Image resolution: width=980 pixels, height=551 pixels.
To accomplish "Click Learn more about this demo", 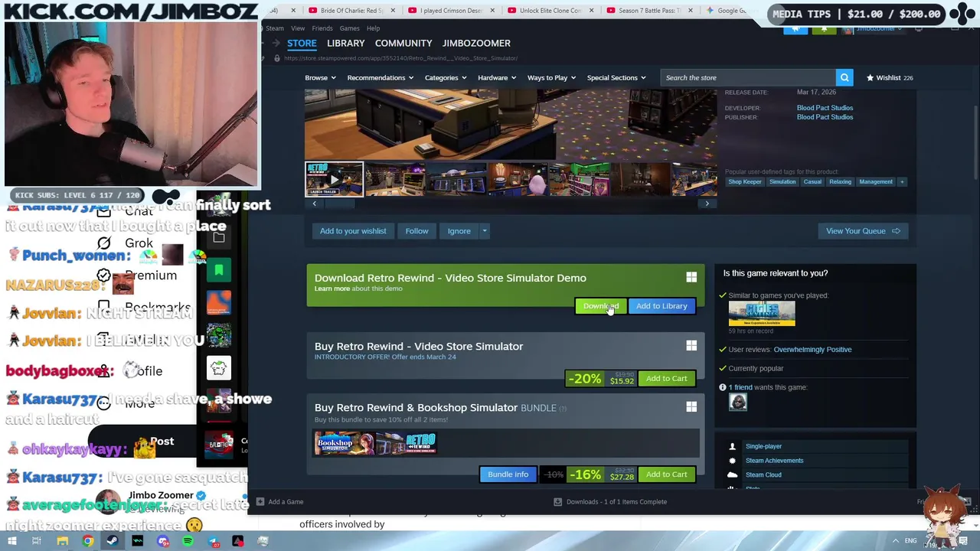I will click(332, 289).
